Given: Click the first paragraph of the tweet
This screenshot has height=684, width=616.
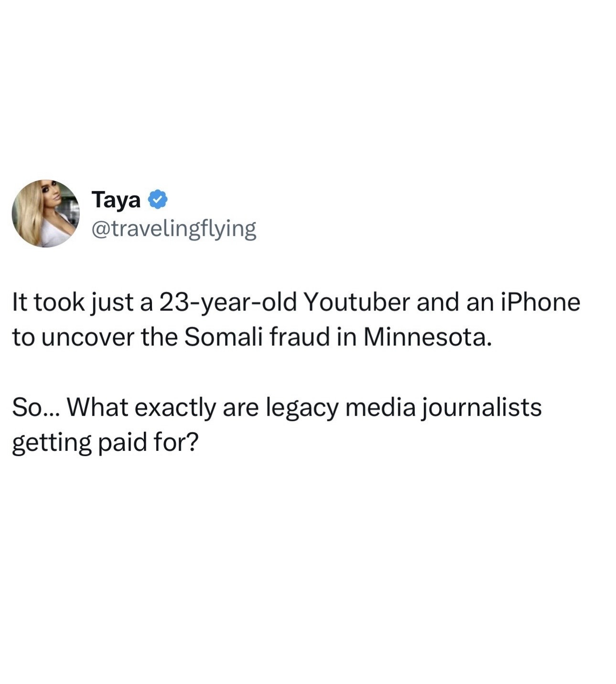Looking at the screenshot, I should (x=296, y=320).
